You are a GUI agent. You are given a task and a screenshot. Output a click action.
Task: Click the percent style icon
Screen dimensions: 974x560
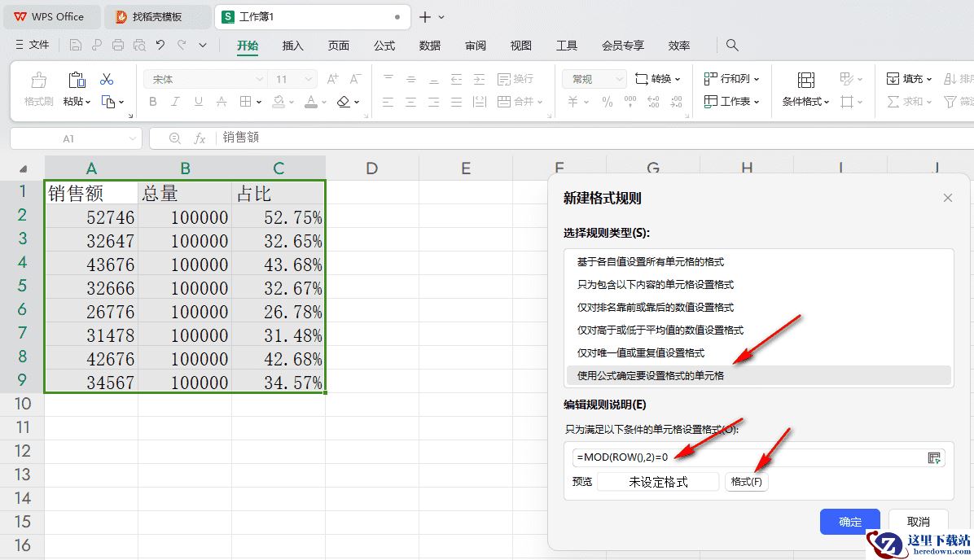[607, 101]
